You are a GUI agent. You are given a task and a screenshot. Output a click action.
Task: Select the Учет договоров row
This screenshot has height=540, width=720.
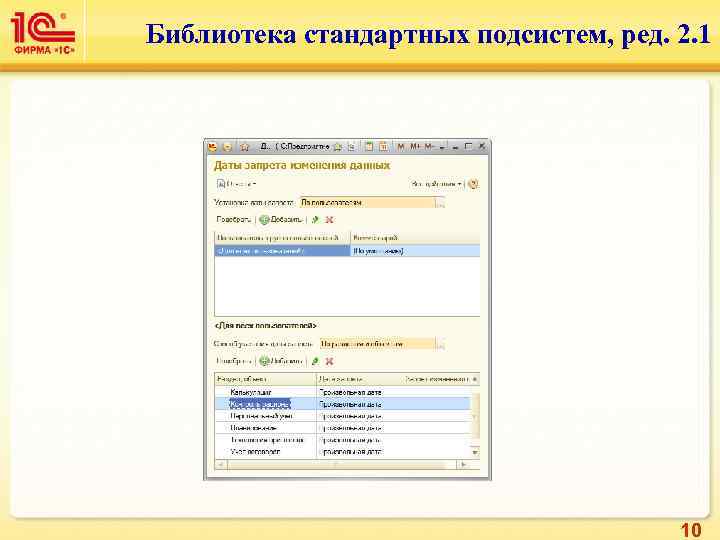click(343, 452)
